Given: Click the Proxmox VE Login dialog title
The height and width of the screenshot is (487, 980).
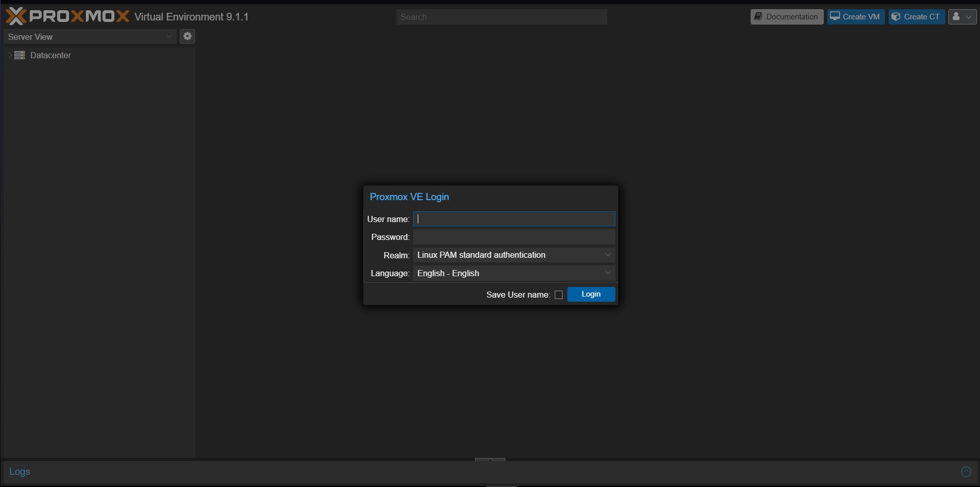Looking at the screenshot, I should (410, 197).
